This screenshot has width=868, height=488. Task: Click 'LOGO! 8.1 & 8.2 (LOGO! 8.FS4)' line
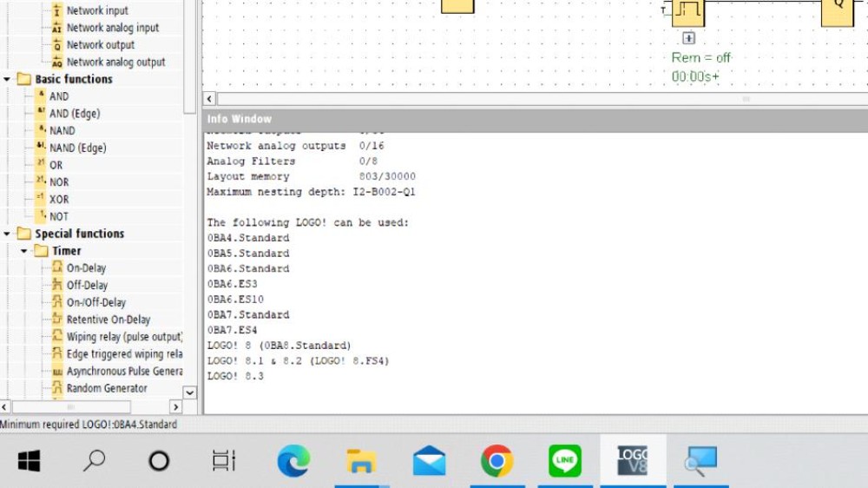pos(298,361)
